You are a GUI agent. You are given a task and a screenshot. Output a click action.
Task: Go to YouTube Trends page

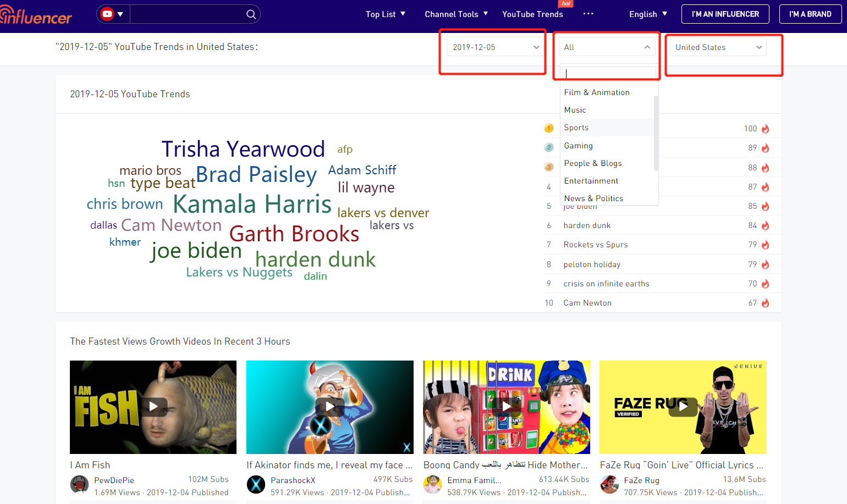(532, 14)
